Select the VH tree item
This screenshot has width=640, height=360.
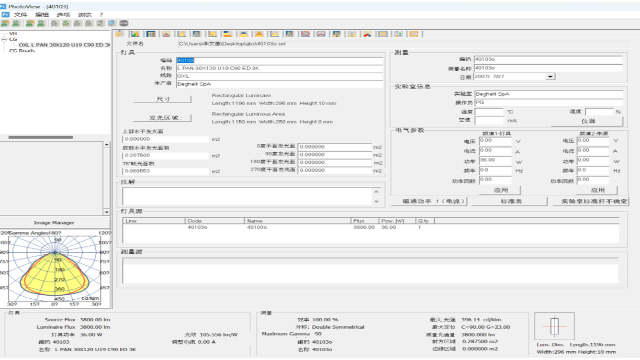(x=13, y=33)
